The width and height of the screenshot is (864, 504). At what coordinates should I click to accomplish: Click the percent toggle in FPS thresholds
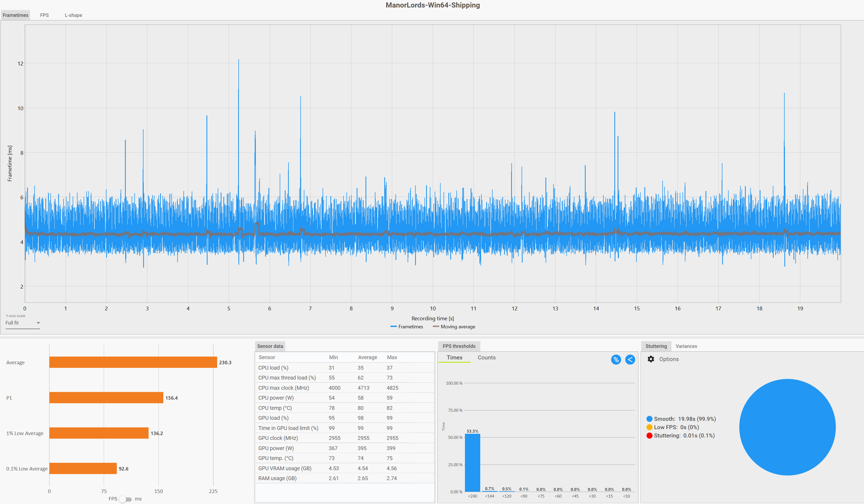point(616,359)
